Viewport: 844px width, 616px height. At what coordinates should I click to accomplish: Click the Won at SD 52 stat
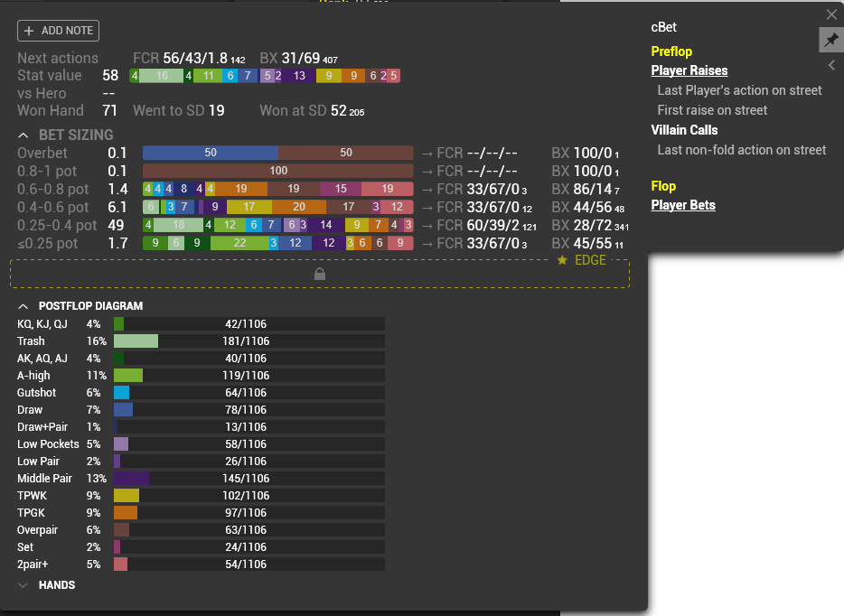(x=312, y=111)
